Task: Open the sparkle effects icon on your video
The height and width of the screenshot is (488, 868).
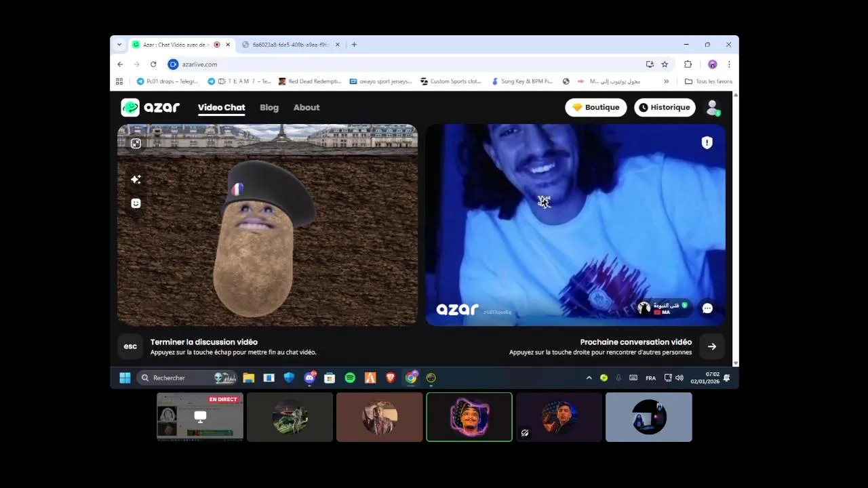Action: 136,179
